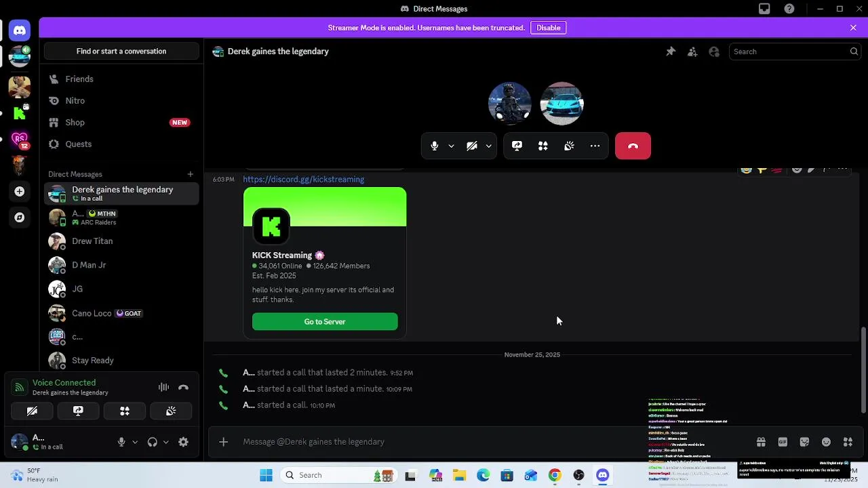This screenshot has width=868, height=488.
Task: Expand microphone options arrow in call
Action: click(x=451, y=146)
